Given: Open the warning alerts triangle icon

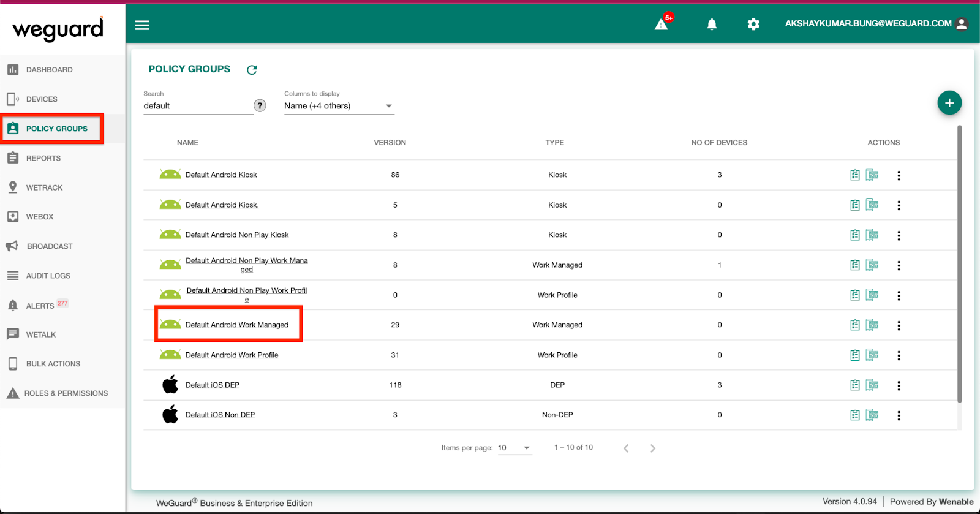Looking at the screenshot, I should (x=661, y=24).
